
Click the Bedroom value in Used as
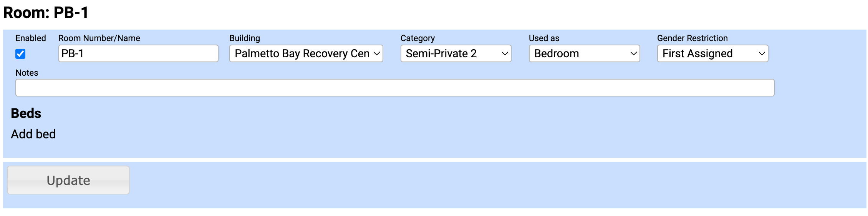tap(557, 53)
